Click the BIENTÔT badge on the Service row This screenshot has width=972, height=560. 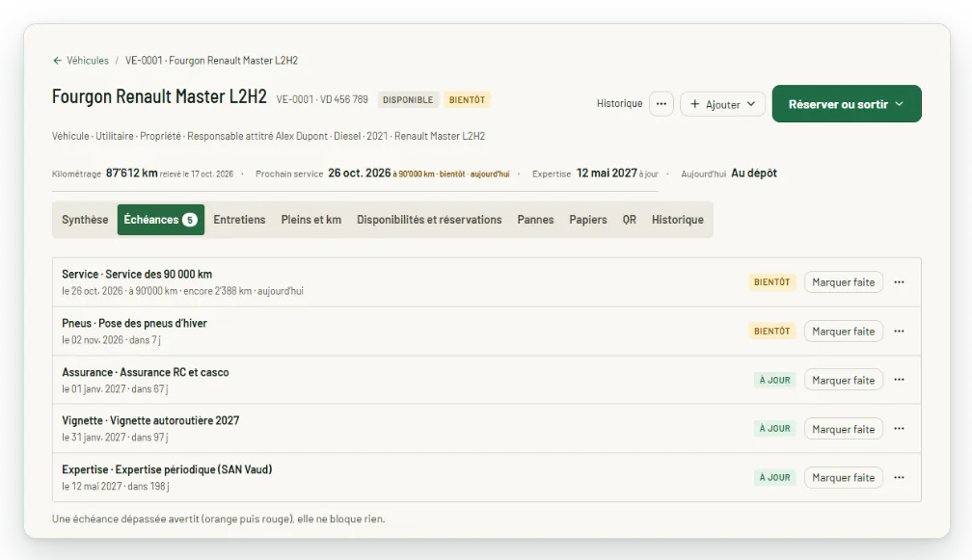(x=771, y=282)
